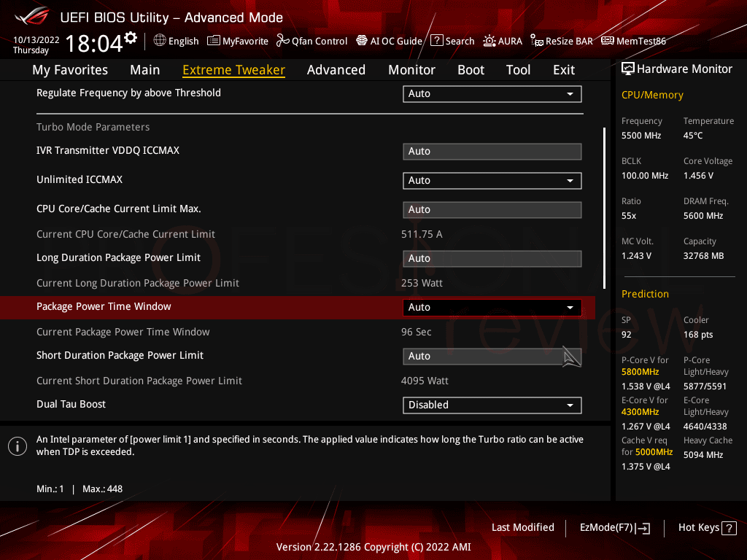Image resolution: width=747 pixels, height=560 pixels.
Task: Click the 5500 MHz frequency reading
Action: click(640, 136)
